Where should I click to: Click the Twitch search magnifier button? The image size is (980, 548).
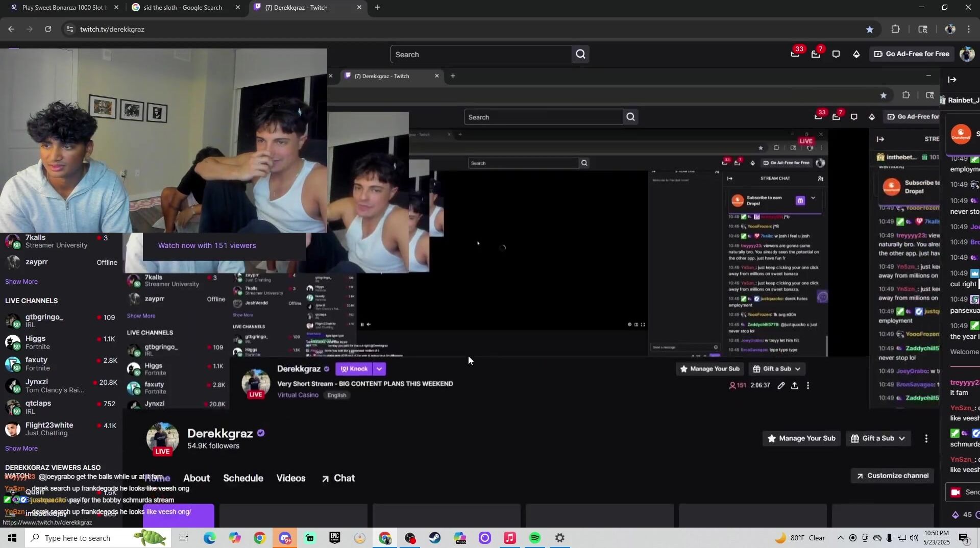pyautogui.click(x=580, y=54)
